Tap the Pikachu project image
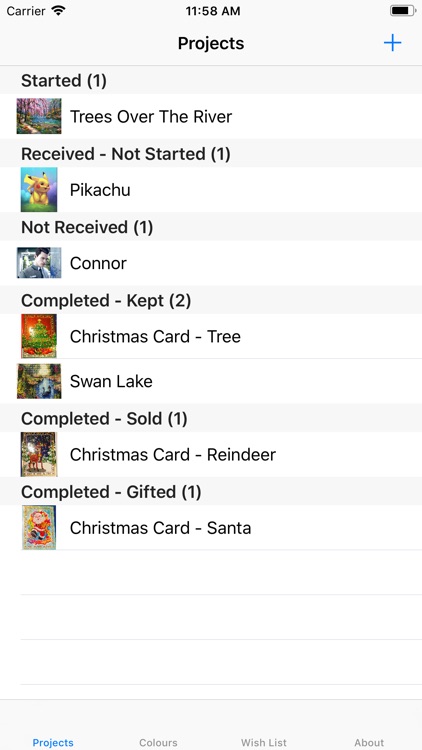 click(x=39, y=189)
